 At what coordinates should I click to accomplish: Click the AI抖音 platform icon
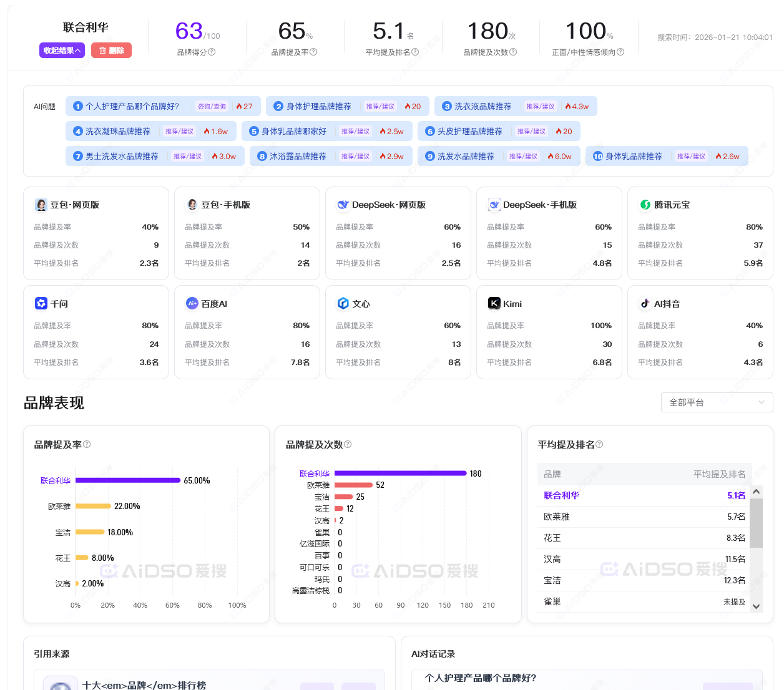coord(645,303)
